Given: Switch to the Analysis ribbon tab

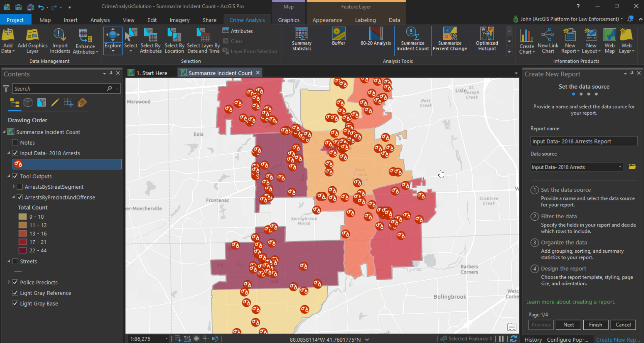Looking at the screenshot, I should 100,20.
